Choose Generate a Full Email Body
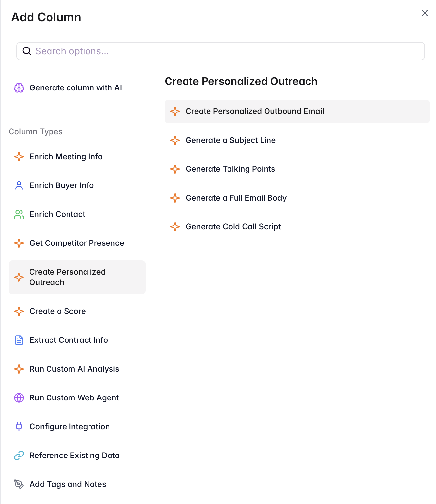Viewport: 436px width, 504px height. pyautogui.click(x=236, y=198)
